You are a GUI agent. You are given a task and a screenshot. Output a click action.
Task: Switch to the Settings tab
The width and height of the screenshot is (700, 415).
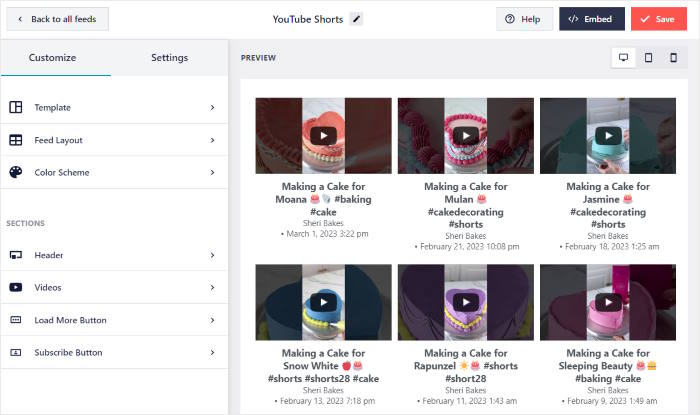click(x=169, y=58)
